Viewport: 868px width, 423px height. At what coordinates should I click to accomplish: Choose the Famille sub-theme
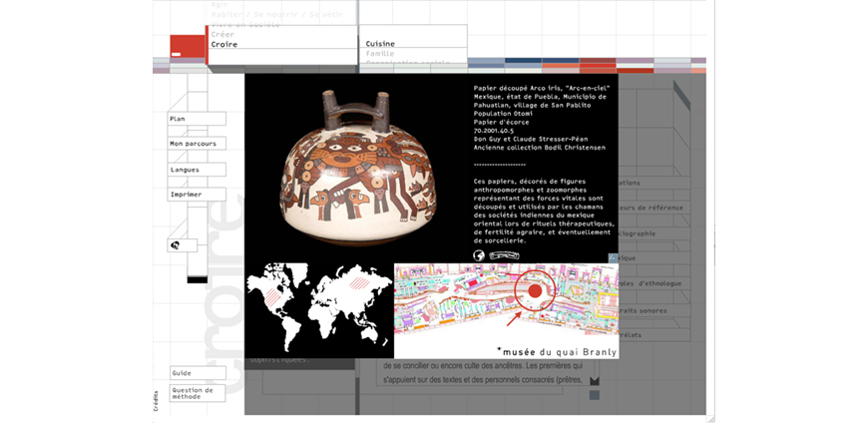pyautogui.click(x=380, y=54)
